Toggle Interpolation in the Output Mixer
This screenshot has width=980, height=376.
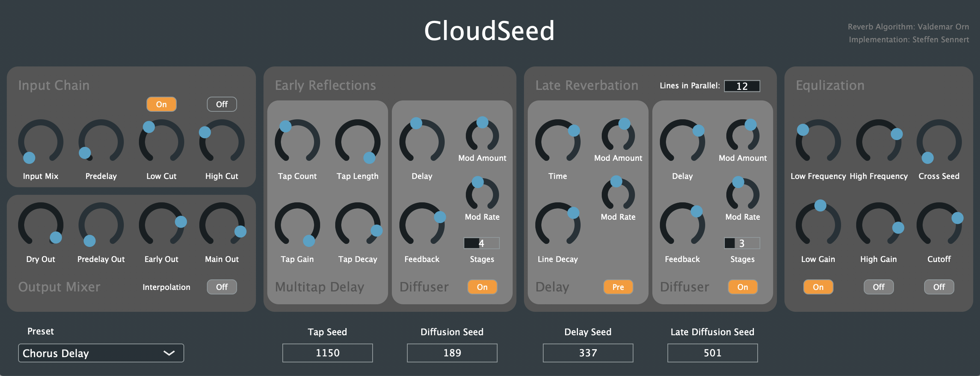click(222, 287)
